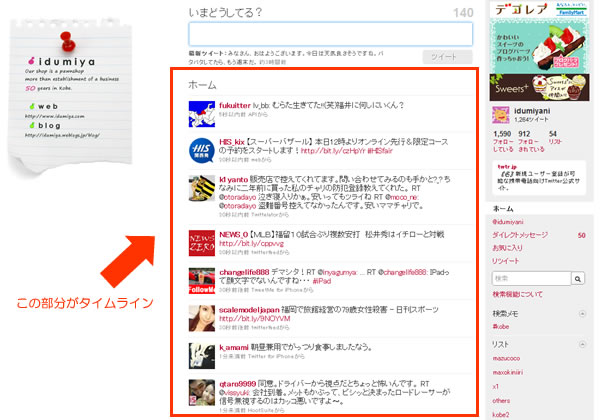Open the @vissyuki mention link
600x420 pixels.
coord(234,393)
